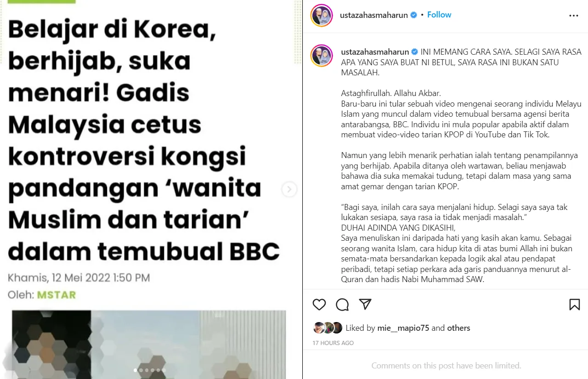Open ustazahasmaharun profile picture in header
The height and width of the screenshot is (379, 588).
tap(322, 15)
